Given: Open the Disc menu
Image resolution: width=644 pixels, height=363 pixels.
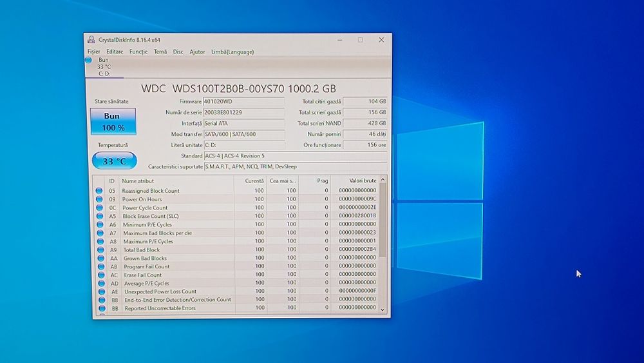Looking at the screenshot, I should 178,52.
